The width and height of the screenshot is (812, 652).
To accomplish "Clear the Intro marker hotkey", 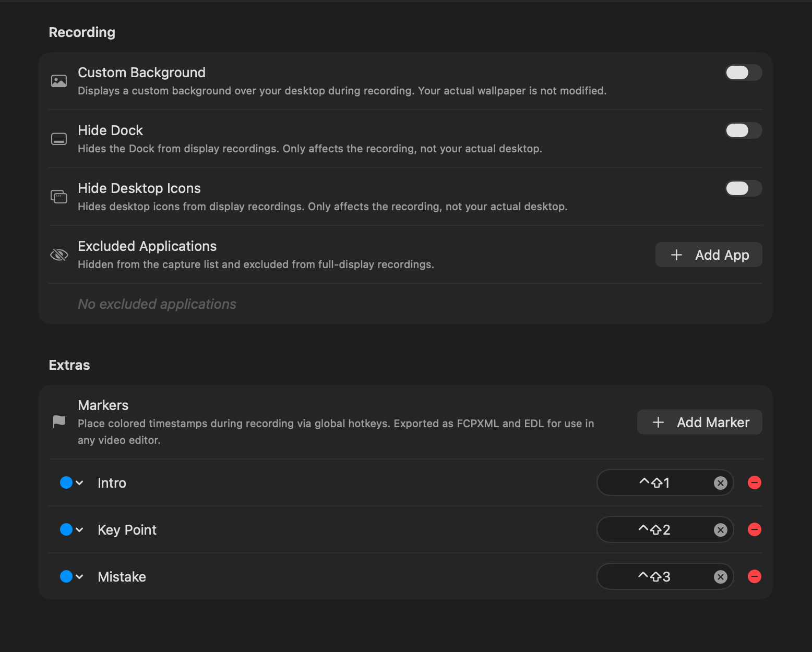I will click(x=721, y=483).
